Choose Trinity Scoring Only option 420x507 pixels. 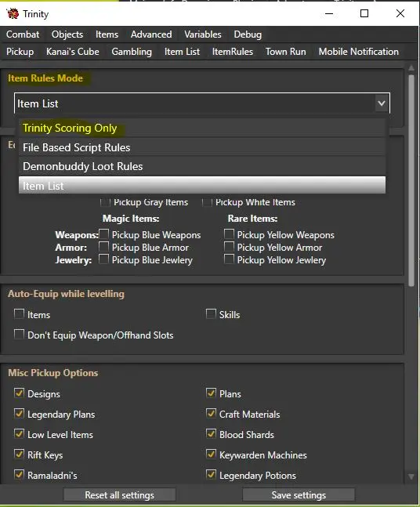[x=202, y=128]
